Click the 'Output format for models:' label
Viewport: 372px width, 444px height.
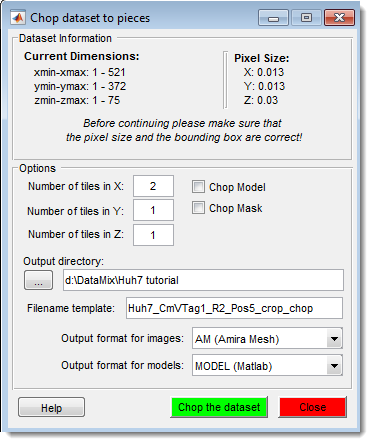click(x=122, y=365)
